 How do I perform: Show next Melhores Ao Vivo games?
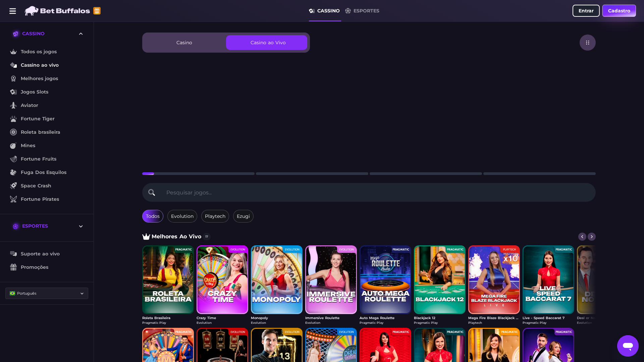click(x=592, y=237)
